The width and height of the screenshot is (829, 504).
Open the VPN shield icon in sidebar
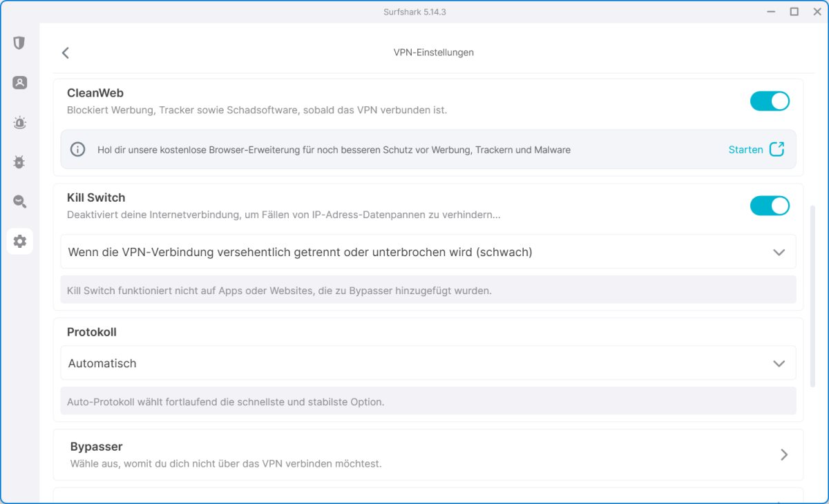(19, 43)
